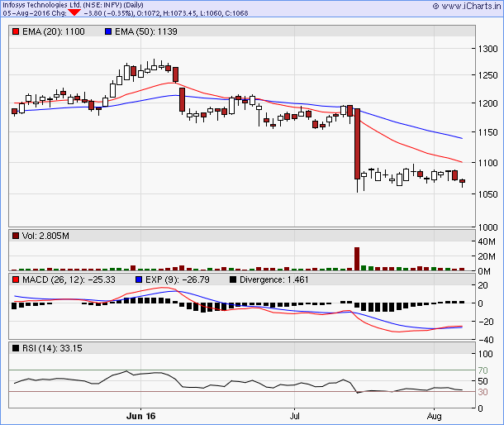Screen dimensions: 504x425
Task: Click the Jun 16 date axis label
Action: pyautogui.click(x=140, y=416)
